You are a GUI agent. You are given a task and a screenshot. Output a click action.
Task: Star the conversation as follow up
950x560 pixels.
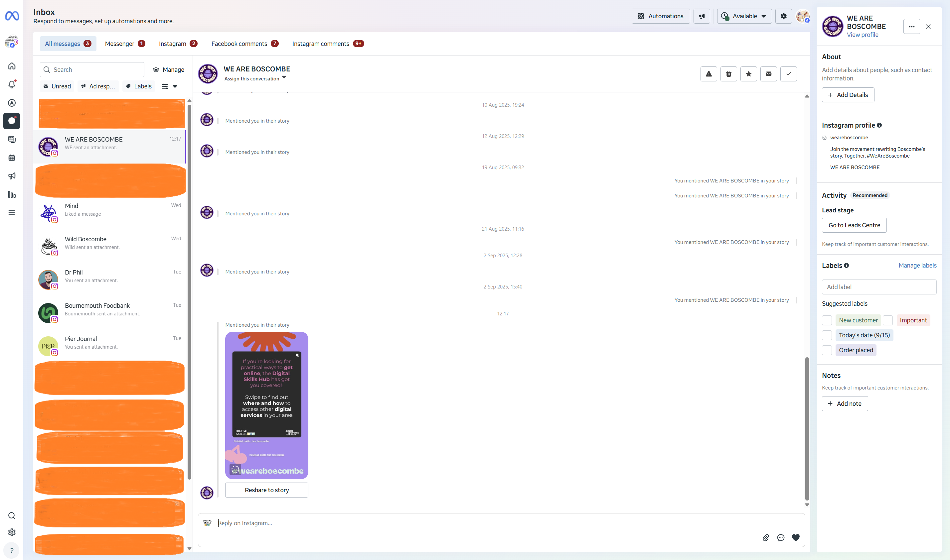coord(748,74)
